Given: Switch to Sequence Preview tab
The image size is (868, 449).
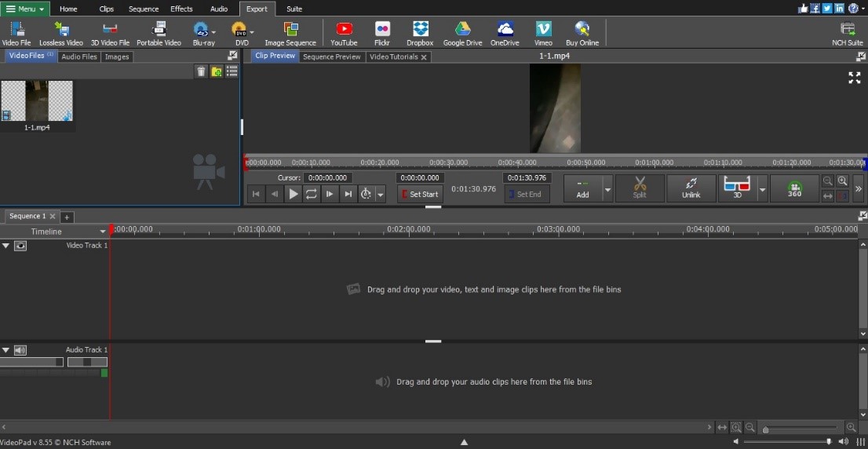Looking at the screenshot, I should tap(332, 57).
